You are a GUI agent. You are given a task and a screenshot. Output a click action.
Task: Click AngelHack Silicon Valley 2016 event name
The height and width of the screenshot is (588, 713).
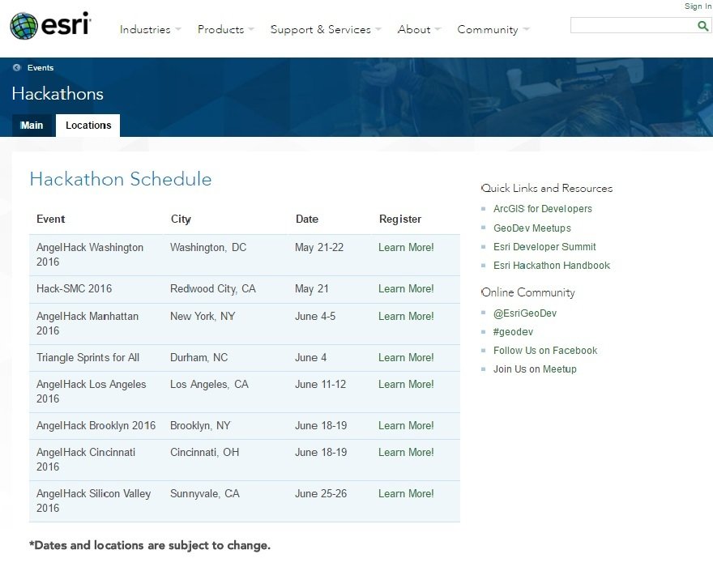[93, 501]
